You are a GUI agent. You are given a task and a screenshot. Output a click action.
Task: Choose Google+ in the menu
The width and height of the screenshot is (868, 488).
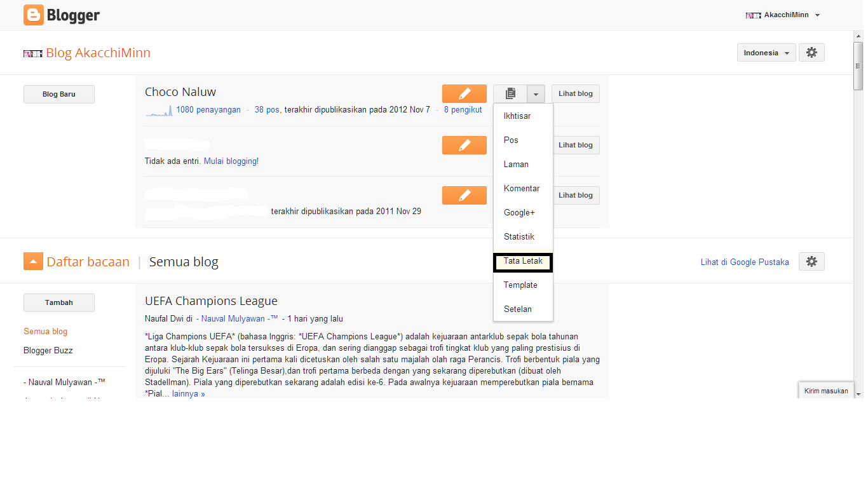(x=523, y=213)
